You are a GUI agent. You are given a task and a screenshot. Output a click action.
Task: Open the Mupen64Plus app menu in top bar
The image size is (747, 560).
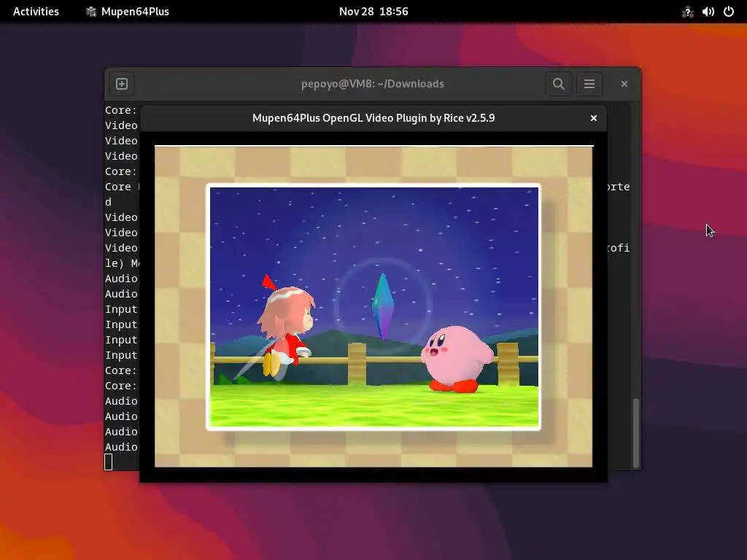128,12
